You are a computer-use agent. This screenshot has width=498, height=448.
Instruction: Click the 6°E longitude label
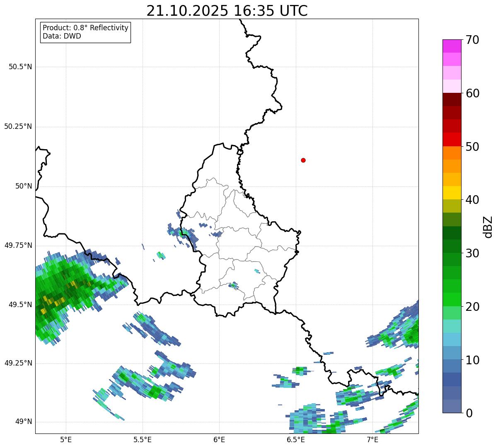click(219, 439)
